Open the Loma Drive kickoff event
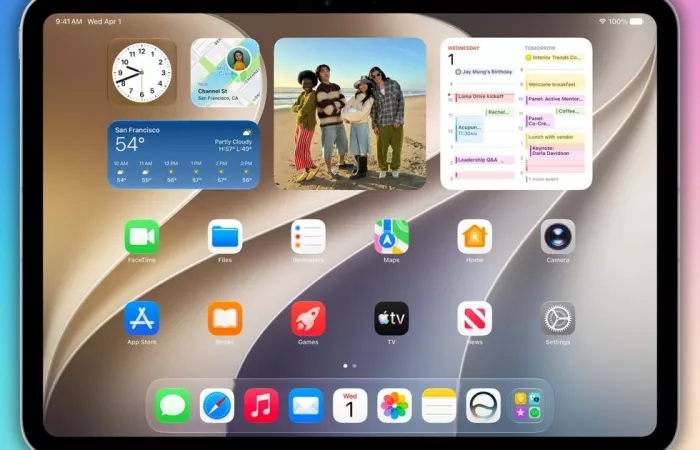The height and width of the screenshot is (450, 700). coord(485,97)
